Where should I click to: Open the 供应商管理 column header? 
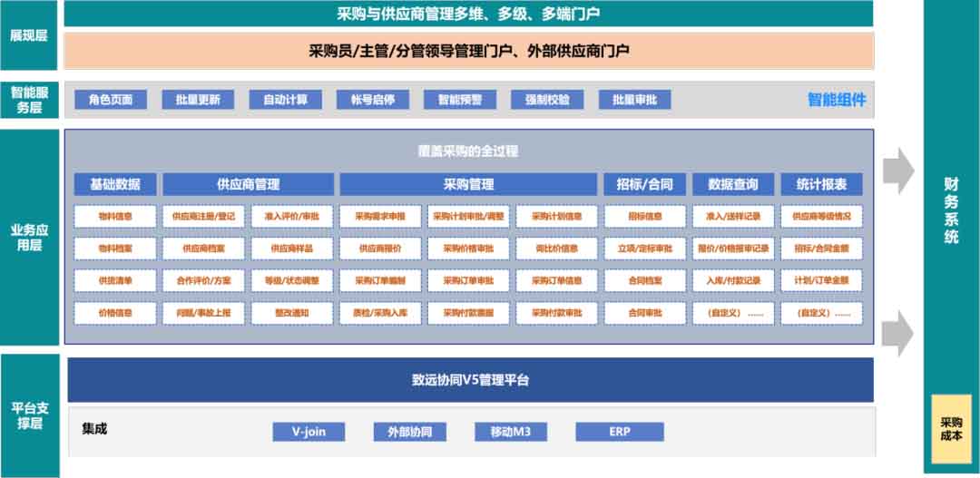click(x=248, y=184)
